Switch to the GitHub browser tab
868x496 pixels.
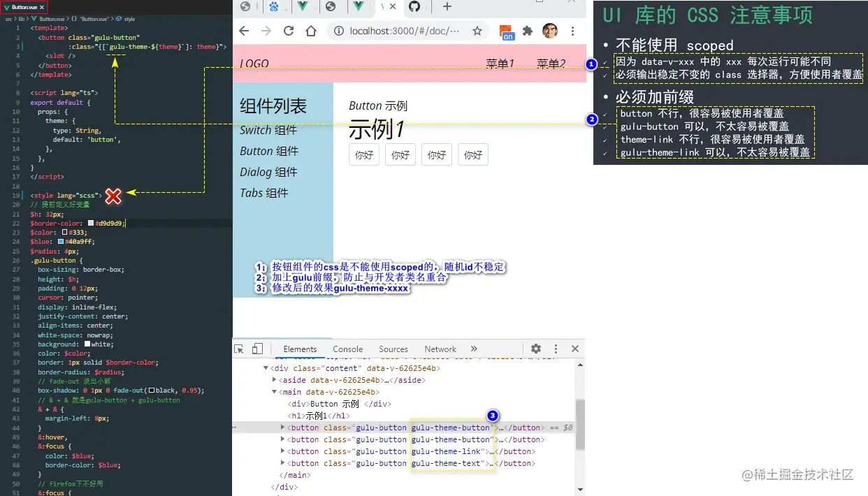pyautogui.click(x=414, y=7)
